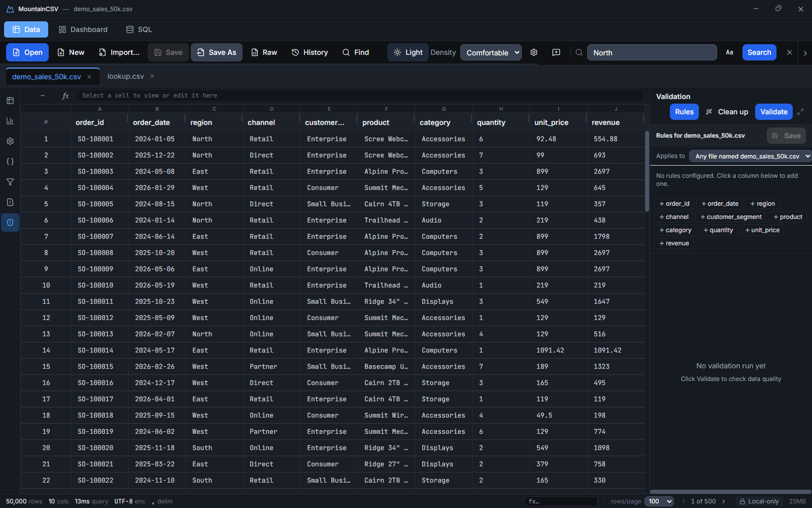Toggle Raw view mode
This screenshot has width=812, height=508.
[x=264, y=52]
